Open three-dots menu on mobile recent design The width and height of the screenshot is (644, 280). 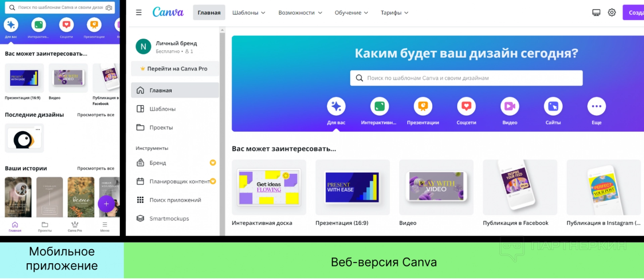tap(38, 129)
